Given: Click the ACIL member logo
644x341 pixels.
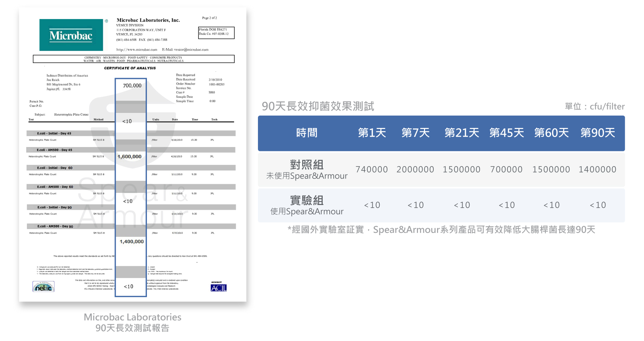Looking at the screenshot, I should click(x=219, y=288).
